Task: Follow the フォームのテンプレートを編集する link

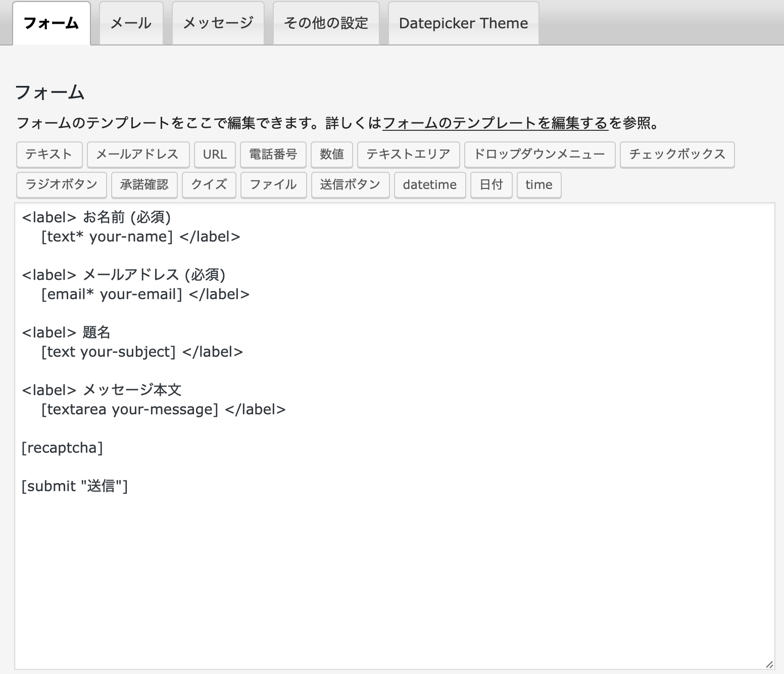Action: (x=496, y=123)
